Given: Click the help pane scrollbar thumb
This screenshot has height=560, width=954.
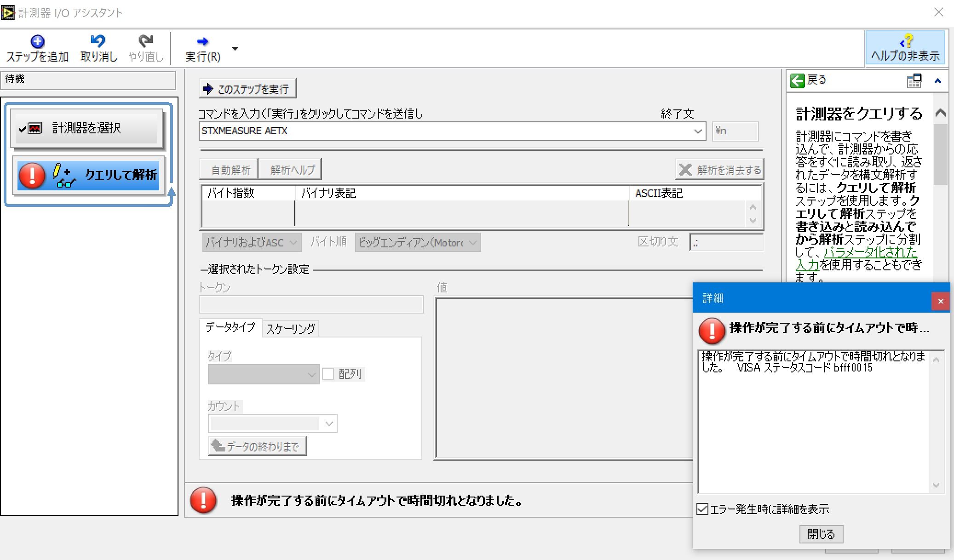Looking at the screenshot, I should coord(941,154).
